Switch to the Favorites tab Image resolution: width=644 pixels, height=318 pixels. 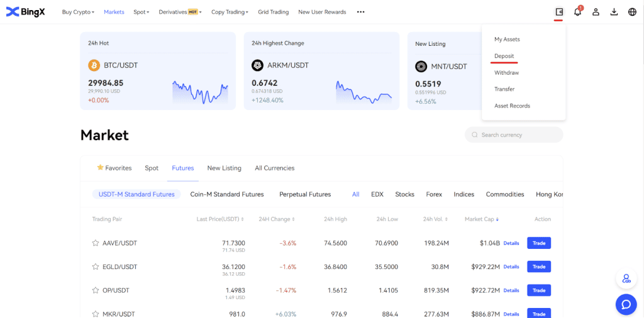click(114, 168)
